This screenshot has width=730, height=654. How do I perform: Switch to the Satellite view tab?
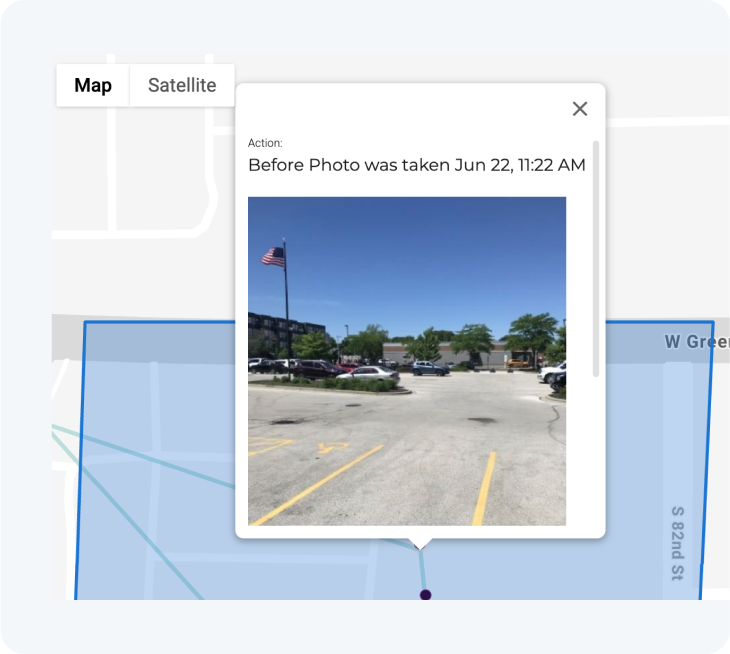[x=182, y=85]
